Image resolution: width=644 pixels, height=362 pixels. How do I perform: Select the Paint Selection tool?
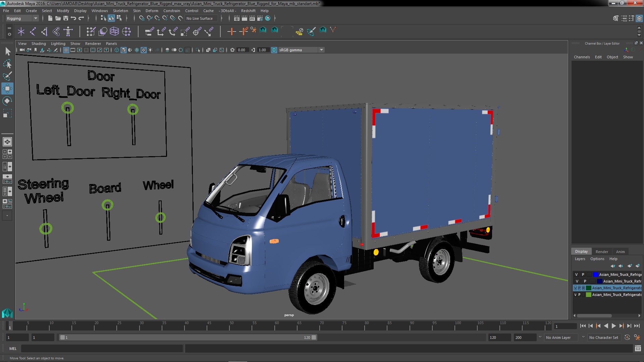[x=7, y=76]
